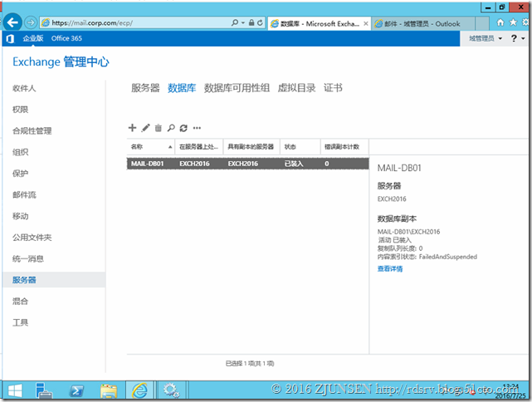The width and height of the screenshot is (532, 402).
Task: Click the Office logo icon in blue header
Action: [x=10, y=38]
